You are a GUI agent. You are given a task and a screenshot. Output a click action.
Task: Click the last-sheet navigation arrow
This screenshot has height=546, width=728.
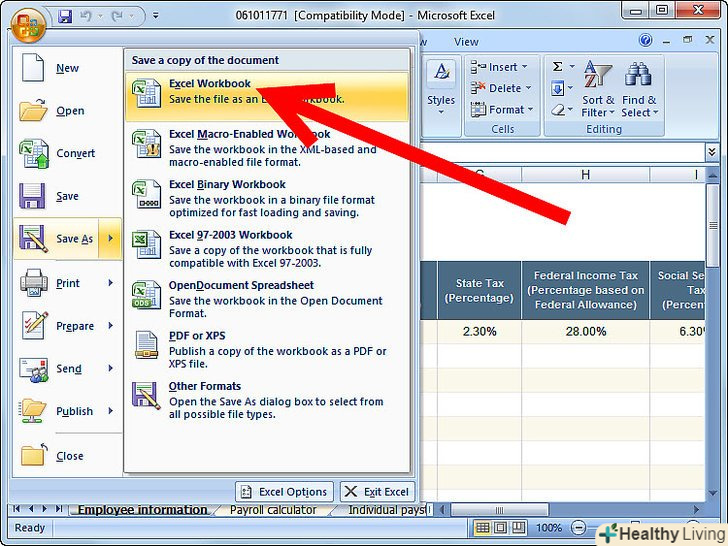[59, 509]
